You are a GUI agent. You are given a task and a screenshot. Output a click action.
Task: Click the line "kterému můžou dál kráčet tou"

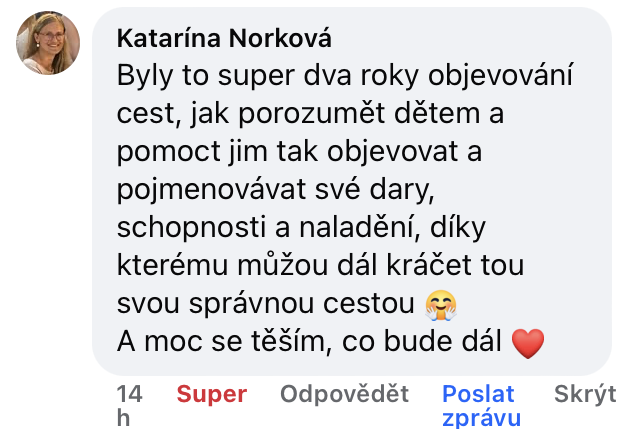tap(320, 265)
